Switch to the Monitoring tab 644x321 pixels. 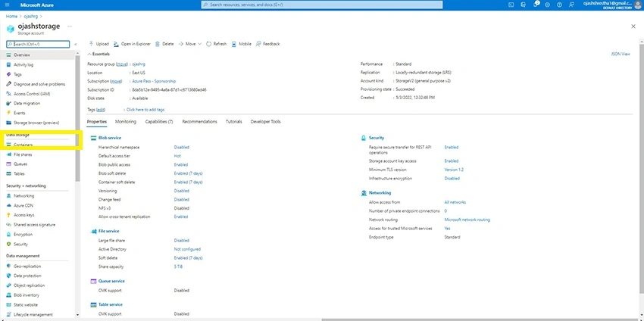coord(126,121)
